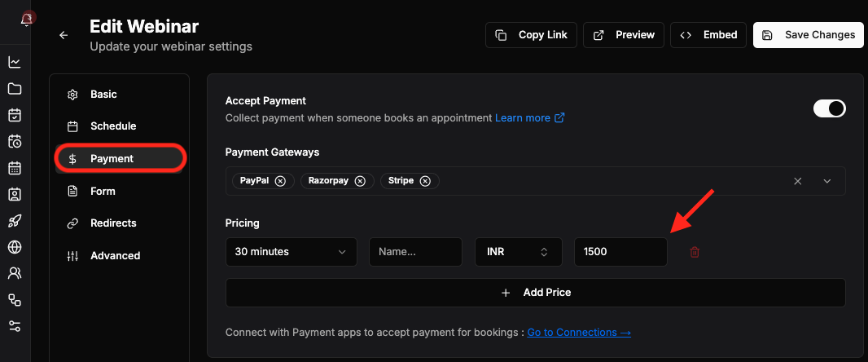Remove PayPal gateway chip
The image size is (868, 362).
(x=280, y=181)
